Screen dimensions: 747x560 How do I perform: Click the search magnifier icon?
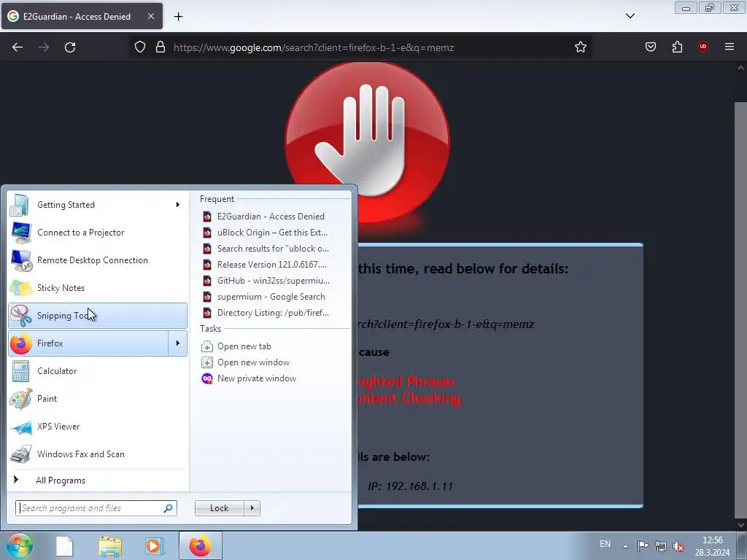[x=168, y=508]
